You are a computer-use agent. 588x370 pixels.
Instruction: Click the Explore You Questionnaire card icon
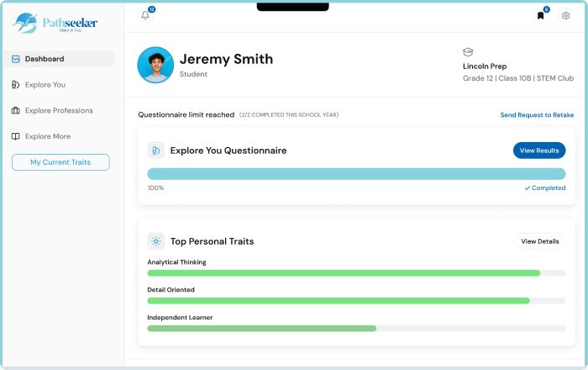tap(155, 151)
